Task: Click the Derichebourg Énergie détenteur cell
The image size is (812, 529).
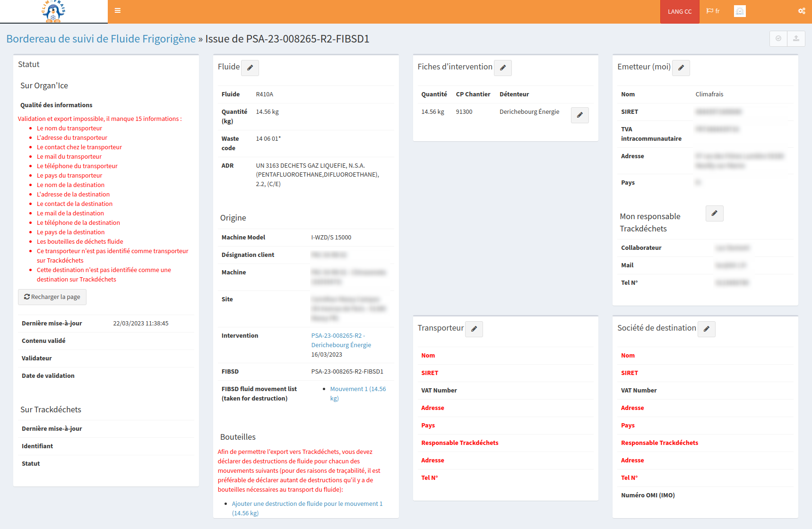Action: click(529, 112)
